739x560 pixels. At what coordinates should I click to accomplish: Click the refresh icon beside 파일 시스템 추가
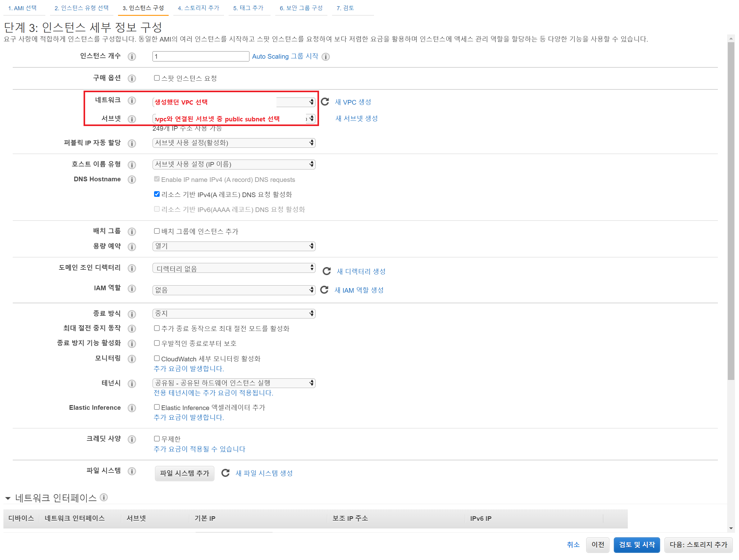(226, 472)
